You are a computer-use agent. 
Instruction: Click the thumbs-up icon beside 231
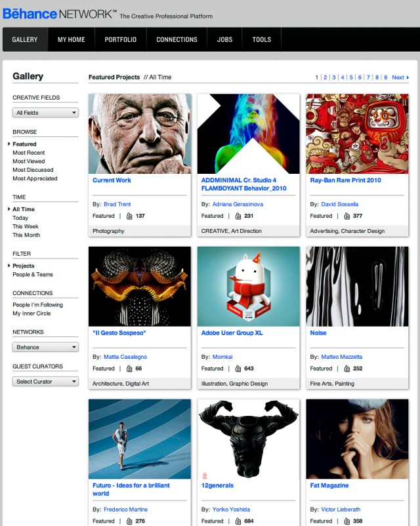(x=238, y=216)
